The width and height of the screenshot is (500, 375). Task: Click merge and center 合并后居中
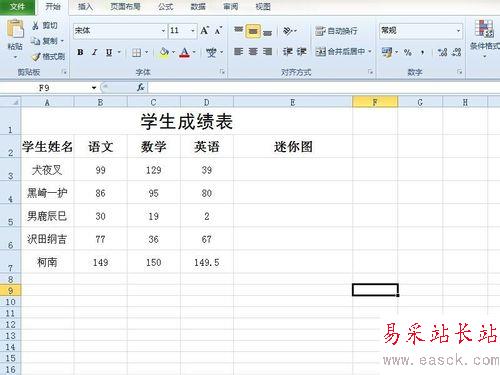click(x=340, y=51)
